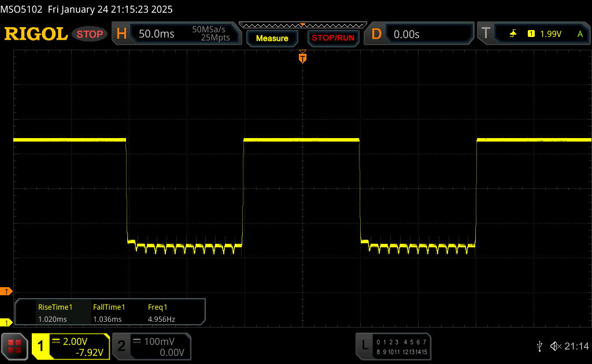Select the RiseTime1 measurement

click(x=55, y=307)
